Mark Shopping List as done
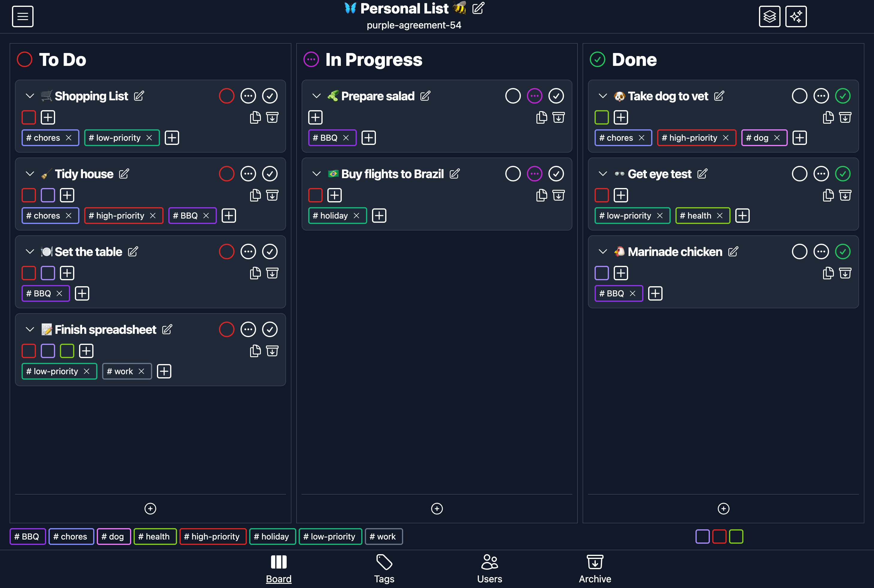The width and height of the screenshot is (874, 588). [x=270, y=96]
